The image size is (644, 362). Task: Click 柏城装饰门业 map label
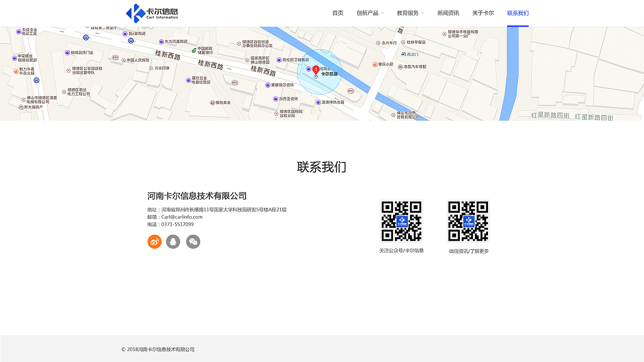click(x=82, y=52)
